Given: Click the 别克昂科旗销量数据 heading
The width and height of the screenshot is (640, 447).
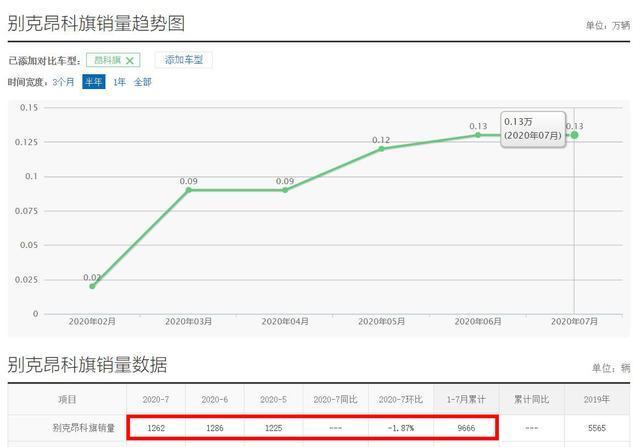Looking at the screenshot, I should pyautogui.click(x=87, y=365).
